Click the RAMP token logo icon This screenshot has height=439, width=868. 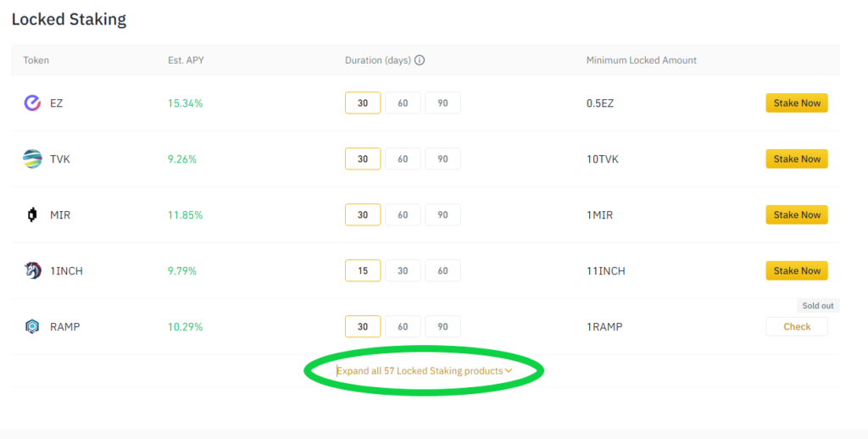32,326
